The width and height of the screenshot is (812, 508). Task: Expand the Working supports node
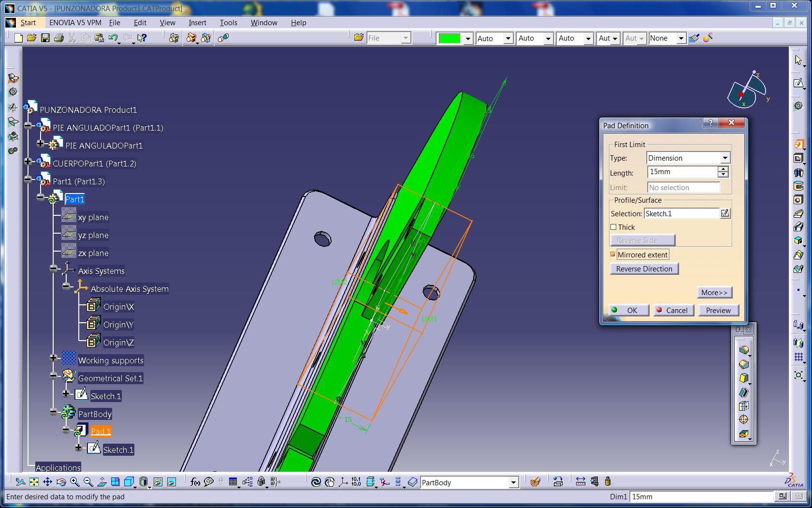pos(53,358)
